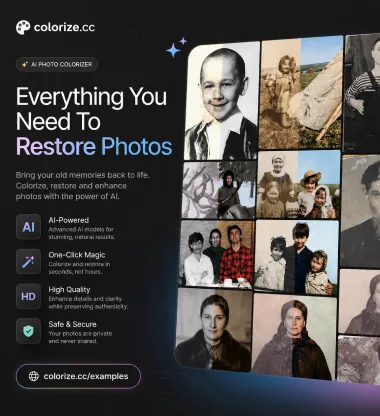
Task: Click the "Everything You Need To" headline
Action: click(91, 109)
